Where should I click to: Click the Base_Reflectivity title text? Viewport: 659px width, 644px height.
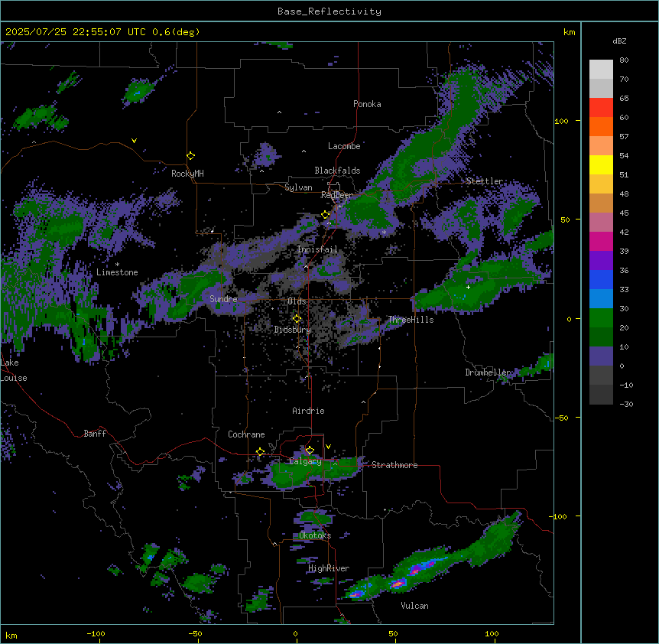click(329, 11)
